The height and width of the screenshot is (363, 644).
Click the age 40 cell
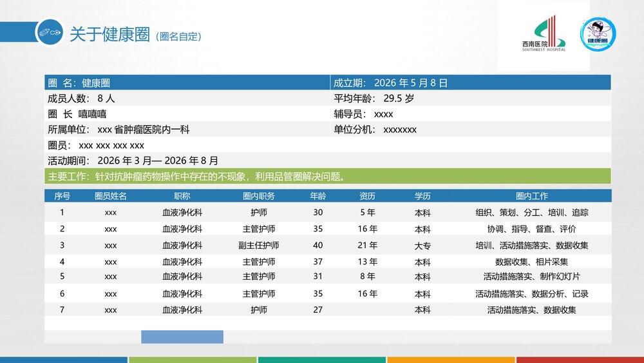click(x=318, y=246)
